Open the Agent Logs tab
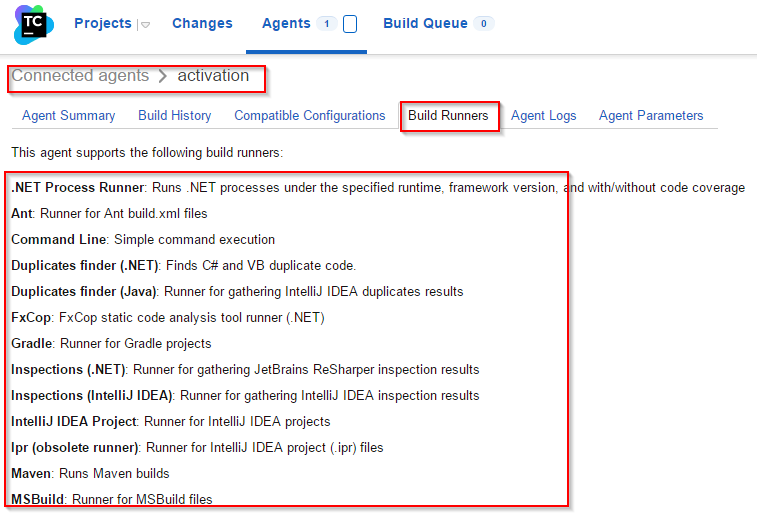The width and height of the screenshot is (757, 515). pyautogui.click(x=544, y=116)
